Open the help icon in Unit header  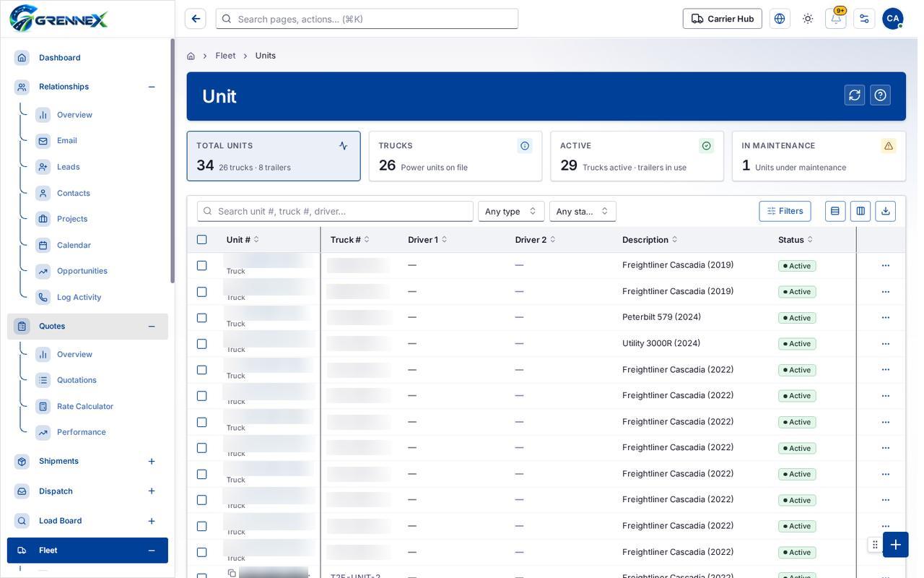(880, 95)
